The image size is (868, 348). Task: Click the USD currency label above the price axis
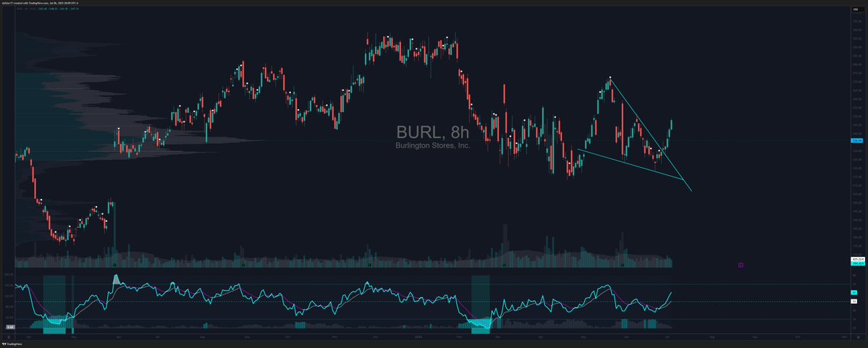point(857,9)
